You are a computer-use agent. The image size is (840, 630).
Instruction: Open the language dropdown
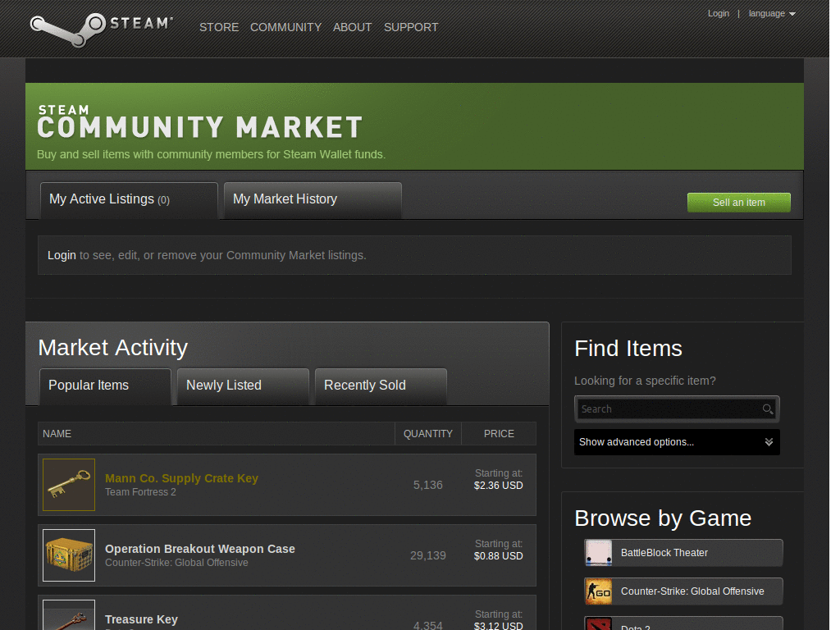coord(771,13)
